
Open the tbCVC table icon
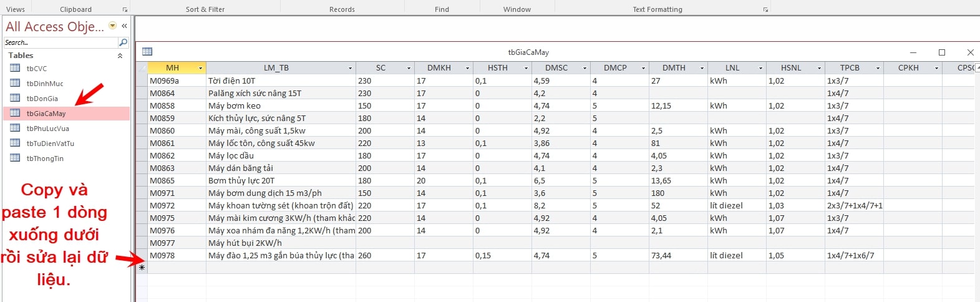tap(16, 69)
